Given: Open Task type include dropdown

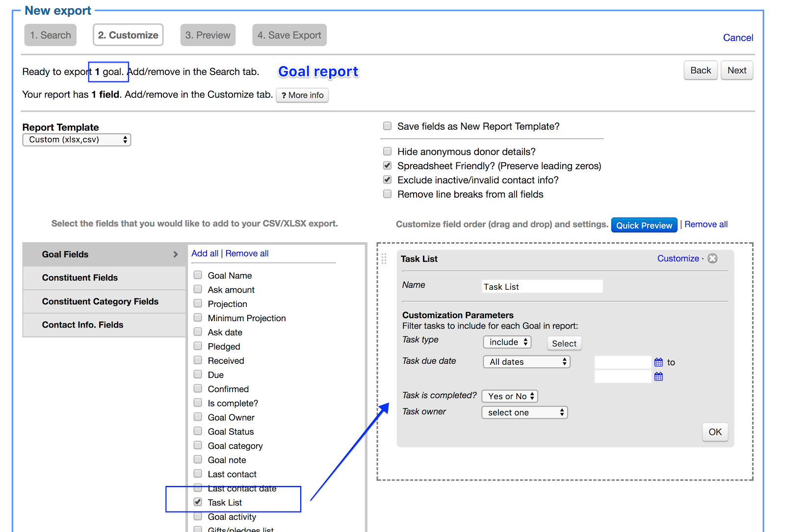Looking at the screenshot, I should [507, 342].
